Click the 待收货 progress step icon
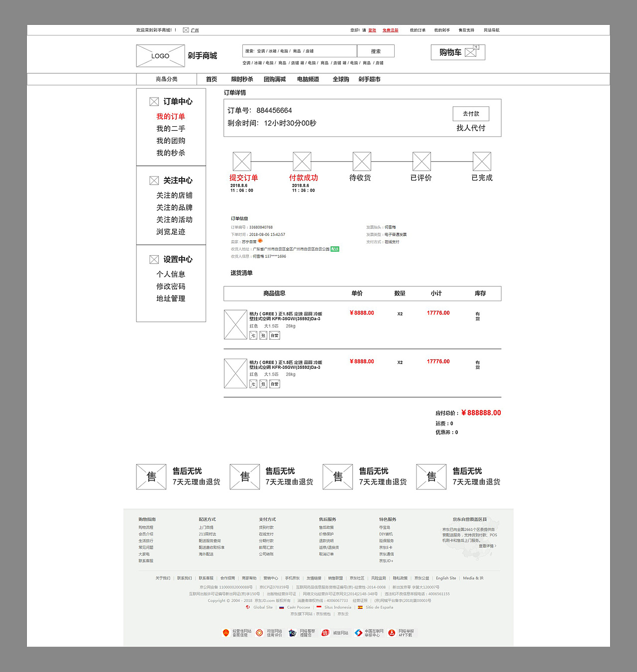637x672 pixels. tap(362, 162)
